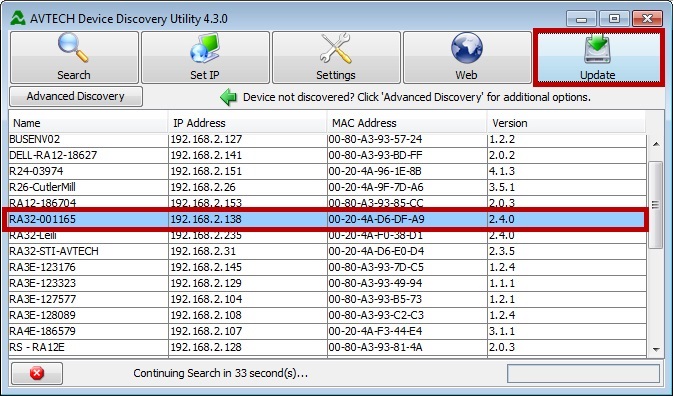The width and height of the screenshot is (673, 396).
Task: Select the RS - RA12E device
Action: (327, 347)
